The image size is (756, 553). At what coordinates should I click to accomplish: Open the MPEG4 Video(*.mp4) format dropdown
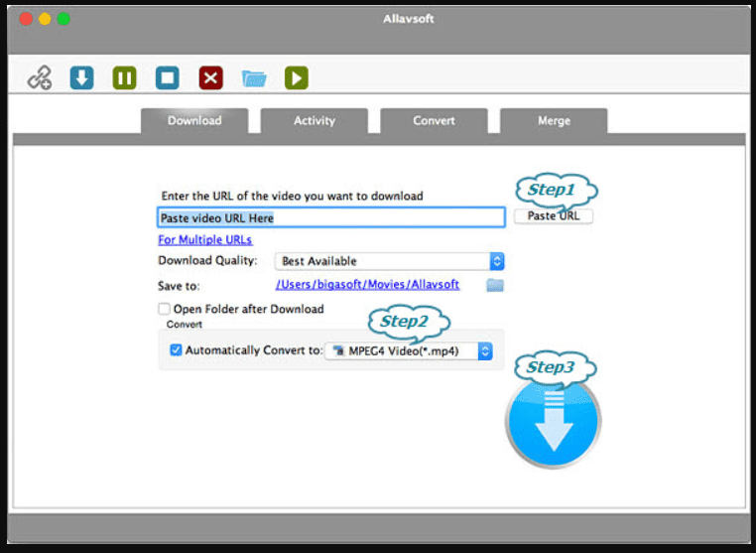click(x=409, y=350)
